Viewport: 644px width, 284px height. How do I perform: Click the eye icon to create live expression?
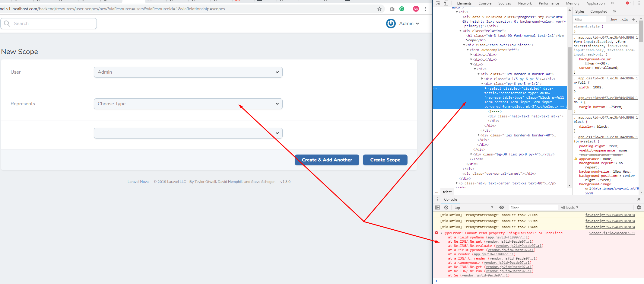coord(502,207)
